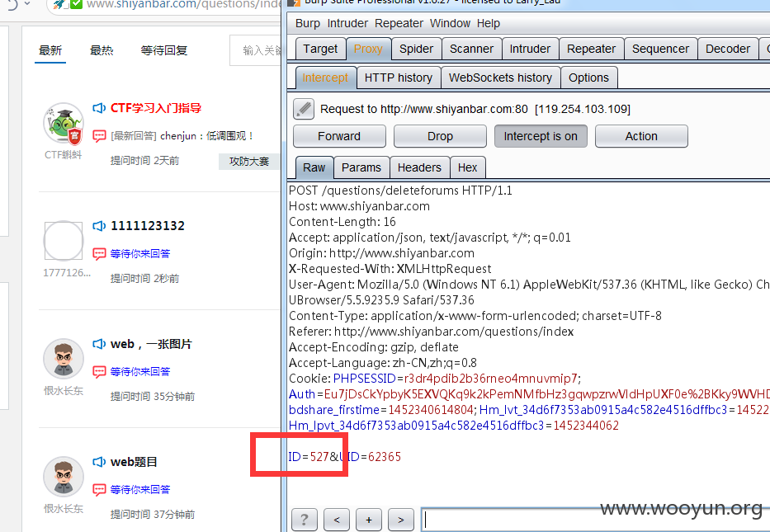This screenshot has width=770, height=532.
Task: Click the CTF蝌蚪 user avatar
Action: point(64,123)
